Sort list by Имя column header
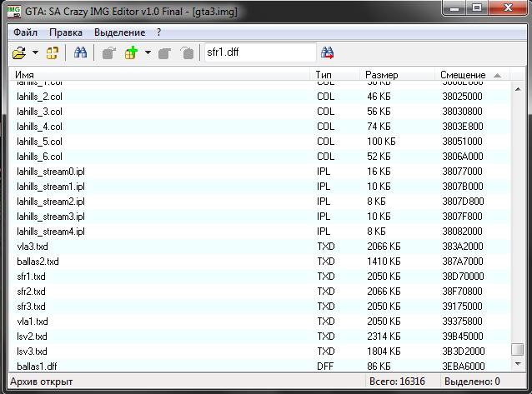The width and height of the screenshot is (532, 394). pyautogui.click(x=159, y=75)
